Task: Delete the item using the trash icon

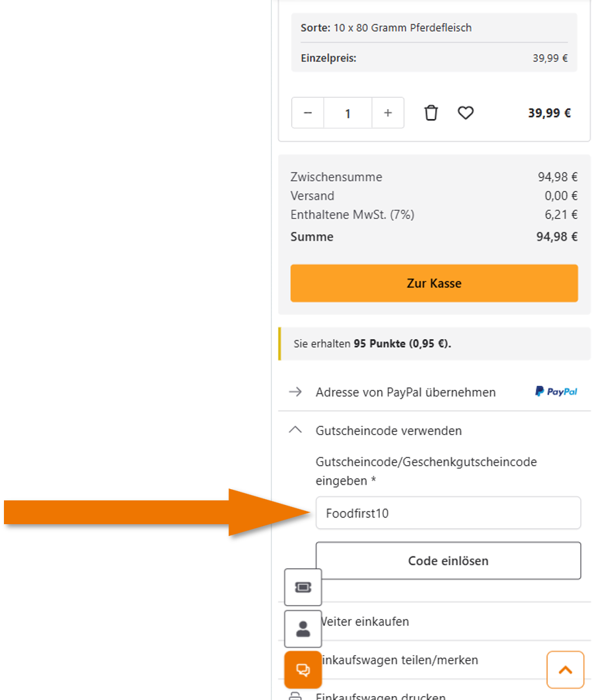Action: (431, 113)
